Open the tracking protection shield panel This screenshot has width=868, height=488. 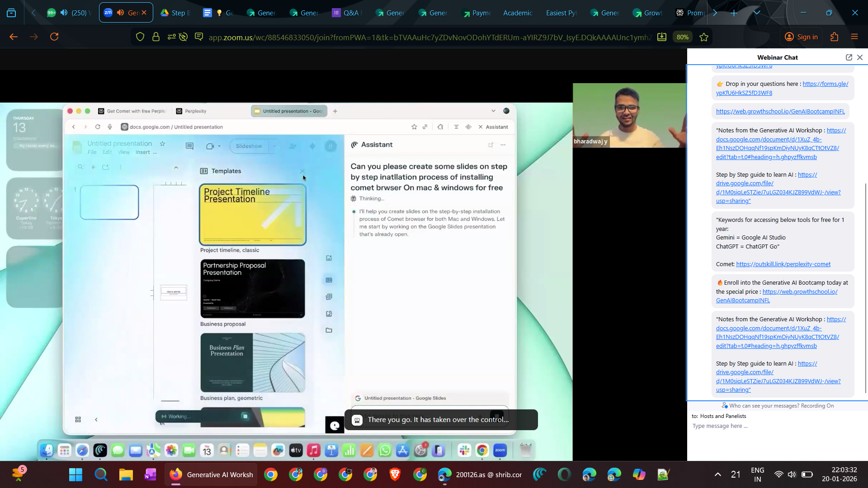(140, 37)
